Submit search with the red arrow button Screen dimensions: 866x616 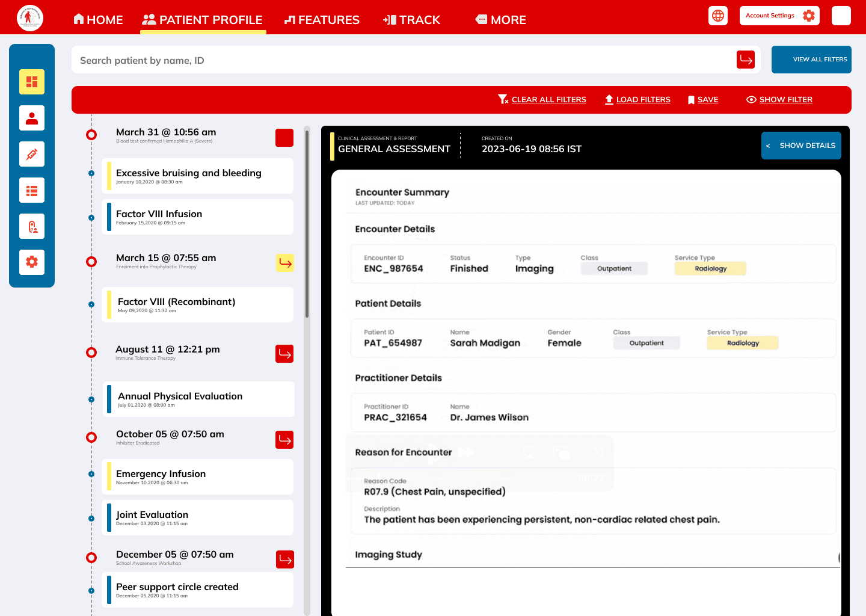point(746,60)
